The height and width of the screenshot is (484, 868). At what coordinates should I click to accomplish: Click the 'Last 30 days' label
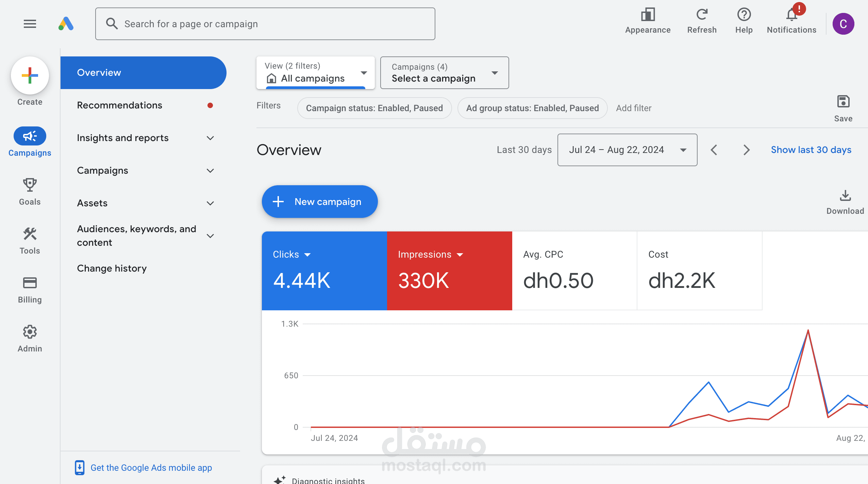[x=524, y=150]
